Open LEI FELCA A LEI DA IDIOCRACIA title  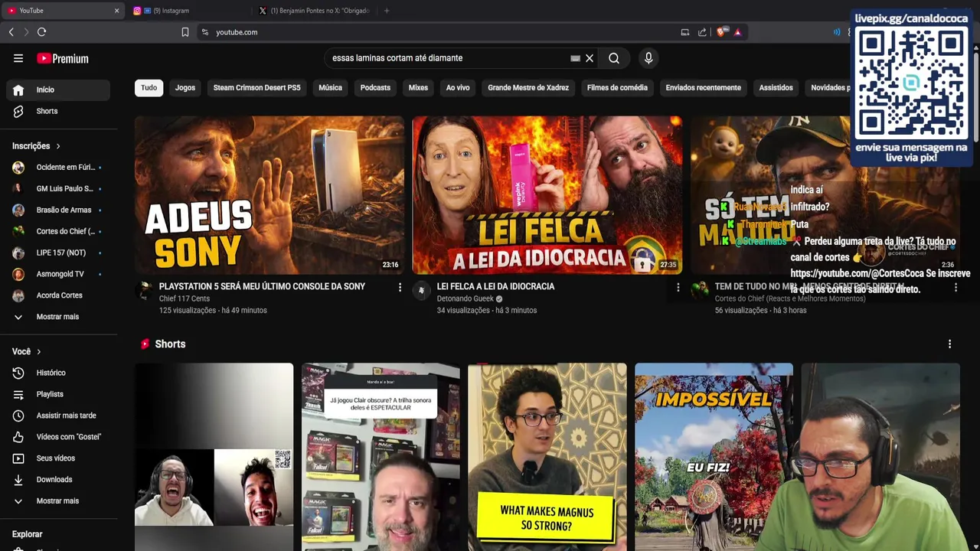[x=495, y=287]
